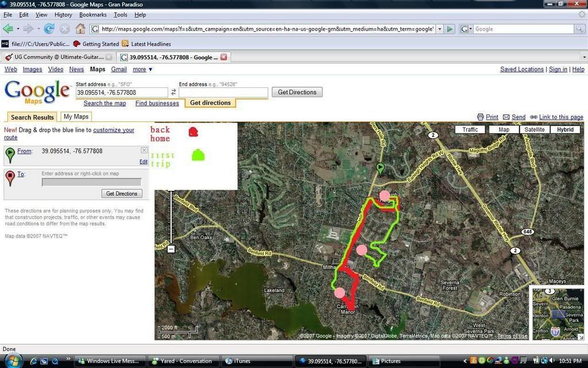This screenshot has height=368, width=588.
Task: Open the Pictures window from taskbar
Action: pyautogui.click(x=404, y=361)
